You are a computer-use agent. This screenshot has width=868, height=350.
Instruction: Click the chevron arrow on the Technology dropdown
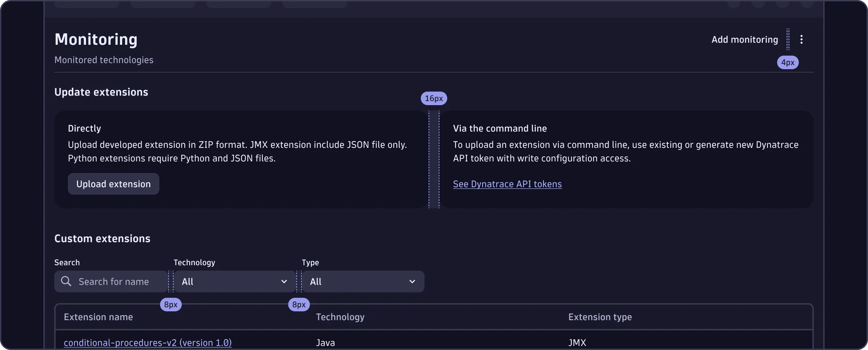[x=284, y=281]
